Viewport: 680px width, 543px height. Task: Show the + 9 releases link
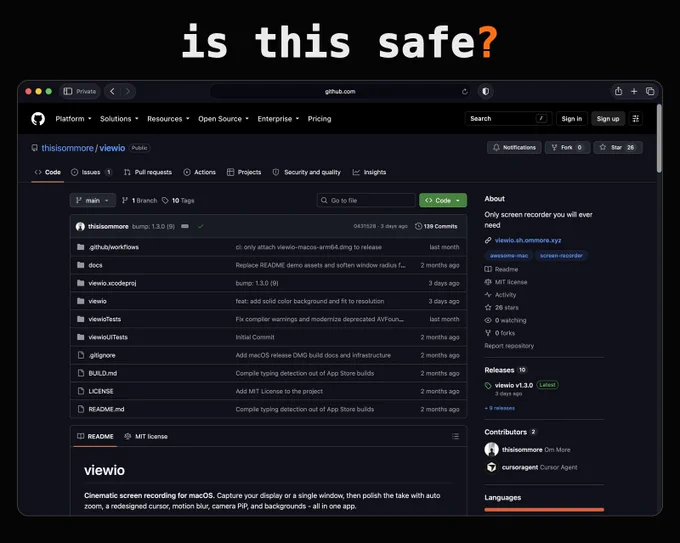point(500,408)
